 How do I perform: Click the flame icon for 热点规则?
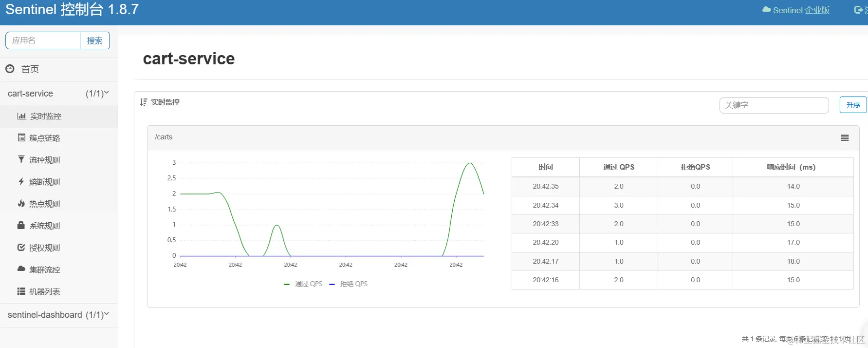click(21, 203)
